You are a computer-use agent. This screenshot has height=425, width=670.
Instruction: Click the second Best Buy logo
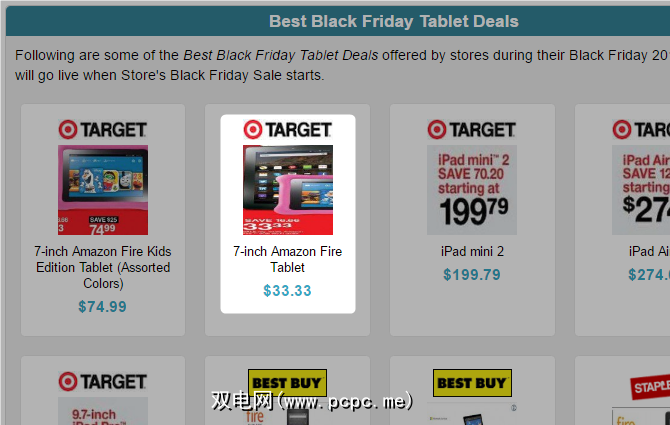(x=471, y=382)
